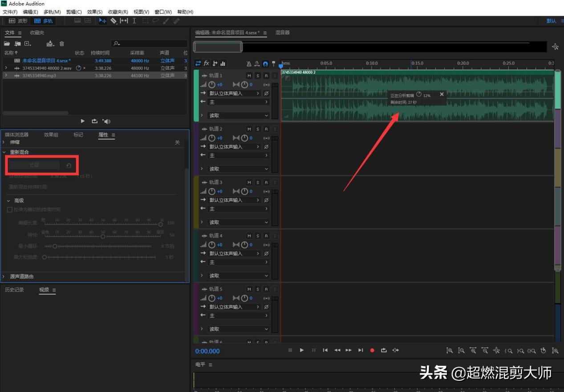This screenshot has height=392, width=564.
Task: Open Track 3 automation mode 读取 dropdown
Action: [239, 222]
